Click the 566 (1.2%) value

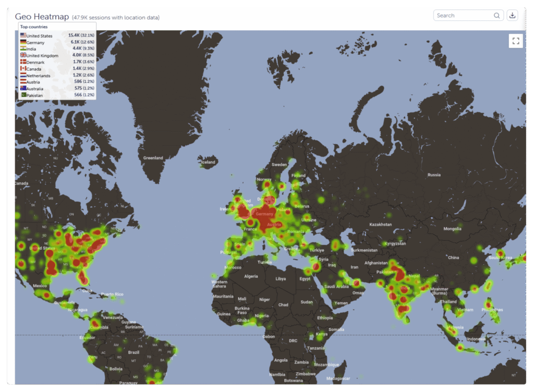coord(84,95)
